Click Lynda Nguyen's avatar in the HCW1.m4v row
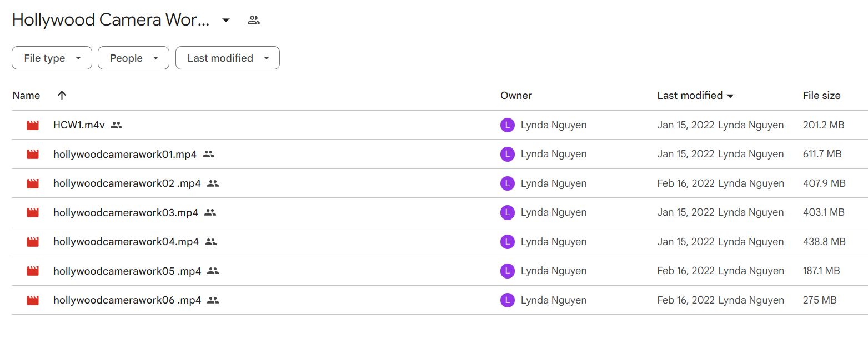Screen dimensions: 868x348 (508, 125)
